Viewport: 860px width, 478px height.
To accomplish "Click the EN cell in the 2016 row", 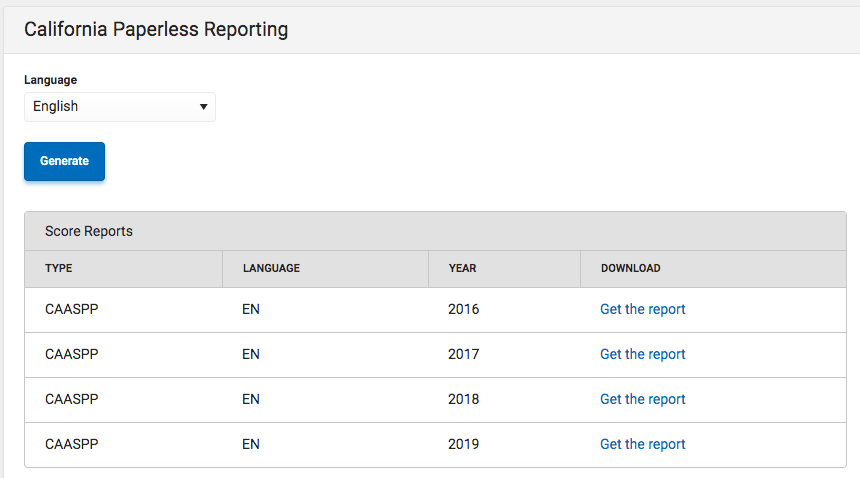I will coord(251,309).
